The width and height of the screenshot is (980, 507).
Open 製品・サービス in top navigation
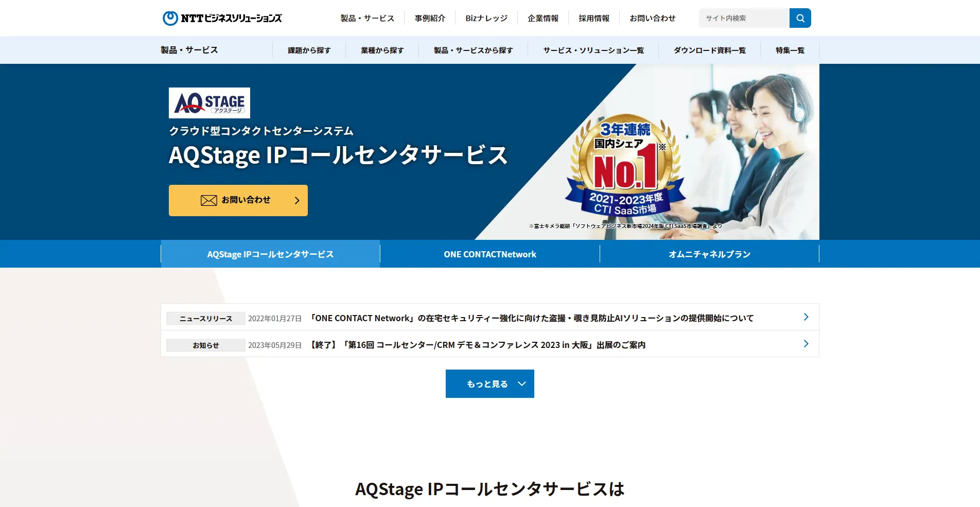coord(367,18)
